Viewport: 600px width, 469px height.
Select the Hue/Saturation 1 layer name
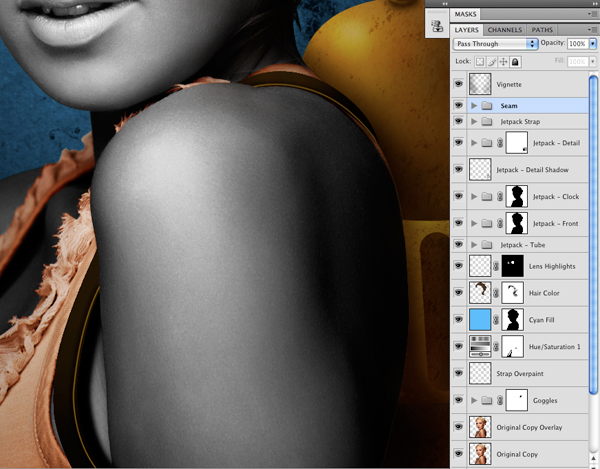point(554,347)
